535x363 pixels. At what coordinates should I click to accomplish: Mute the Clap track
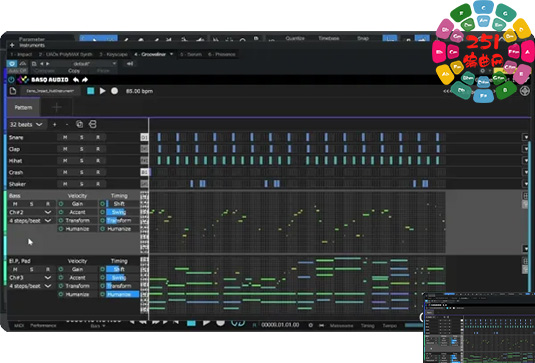[65, 149]
